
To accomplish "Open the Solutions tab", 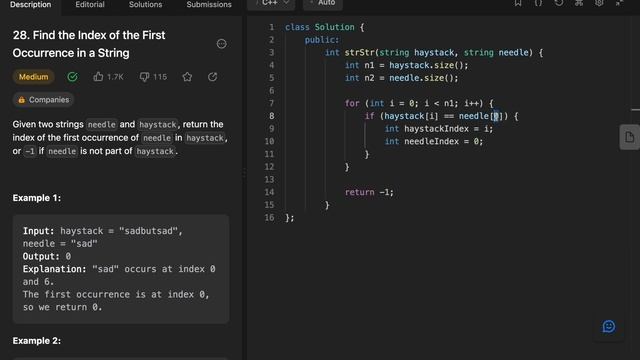I will tap(145, 5).
